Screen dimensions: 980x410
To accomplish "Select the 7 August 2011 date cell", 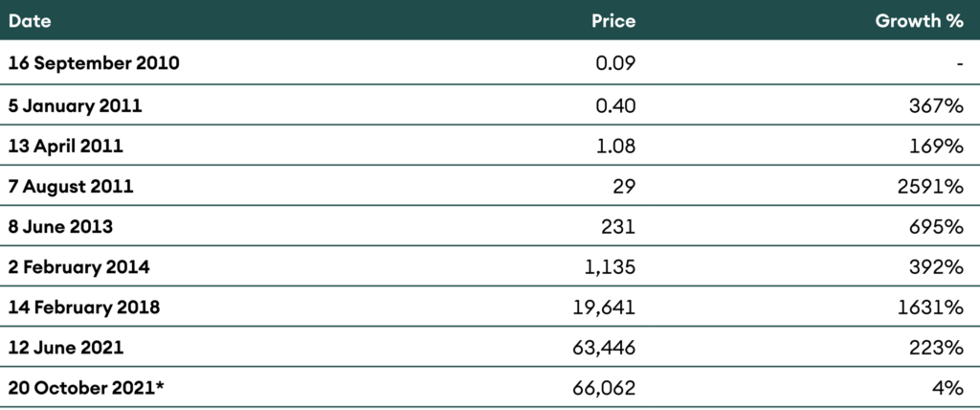I will [x=71, y=187].
